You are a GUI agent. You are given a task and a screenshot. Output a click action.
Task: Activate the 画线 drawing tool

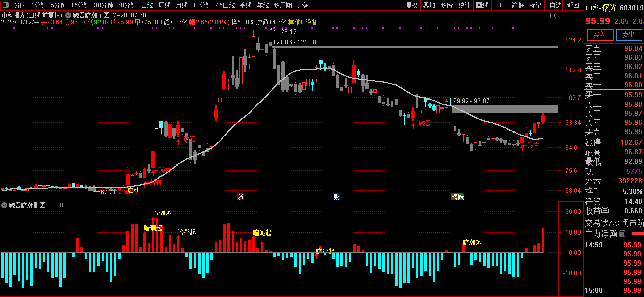(x=482, y=5)
